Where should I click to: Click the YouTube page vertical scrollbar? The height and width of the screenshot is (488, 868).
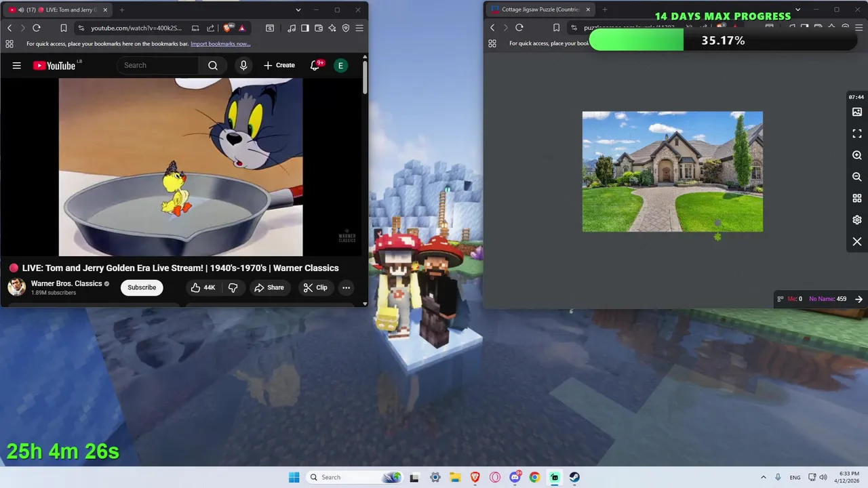[x=365, y=78]
